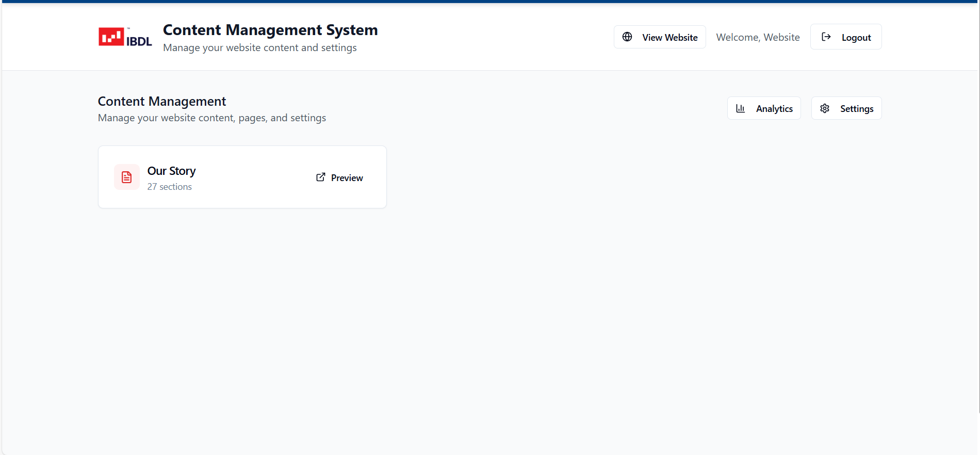Click the "27 sections" count text
This screenshot has width=980, height=455.
[169, 187]
